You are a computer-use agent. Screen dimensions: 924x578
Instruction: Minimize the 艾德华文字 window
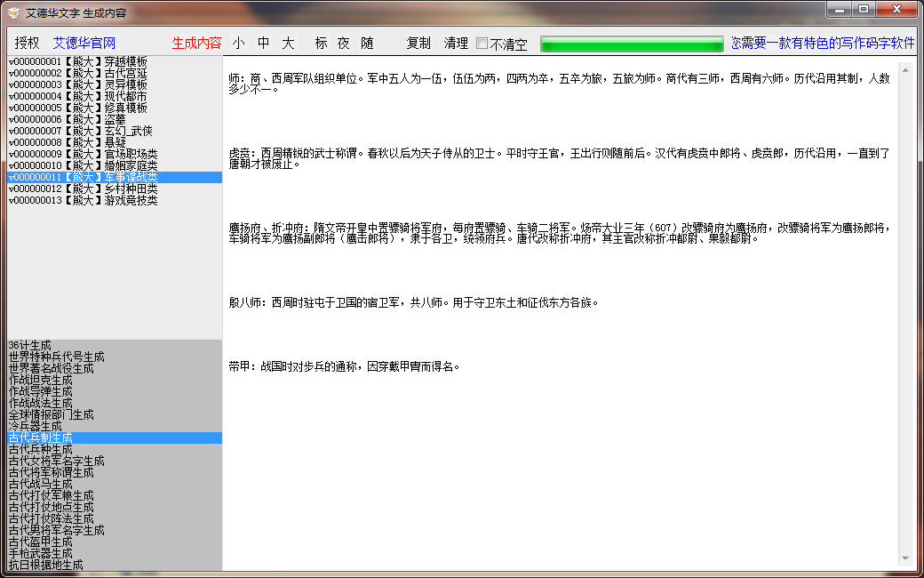[x=839, y=10]
